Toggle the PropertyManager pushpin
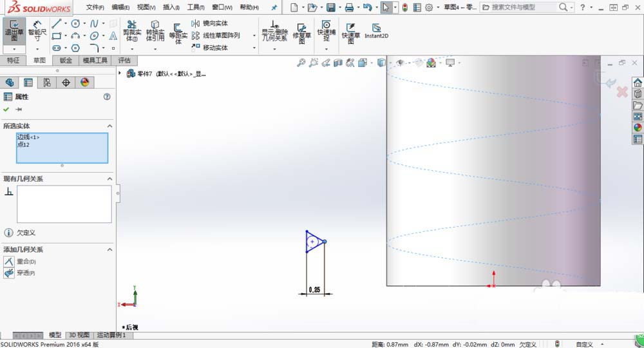 (19, 110)
